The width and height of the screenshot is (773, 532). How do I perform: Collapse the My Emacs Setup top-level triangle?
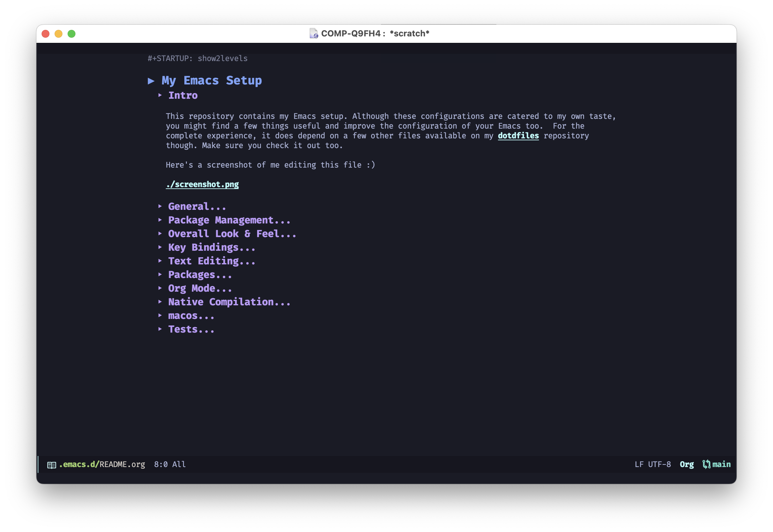click(151, 81)
